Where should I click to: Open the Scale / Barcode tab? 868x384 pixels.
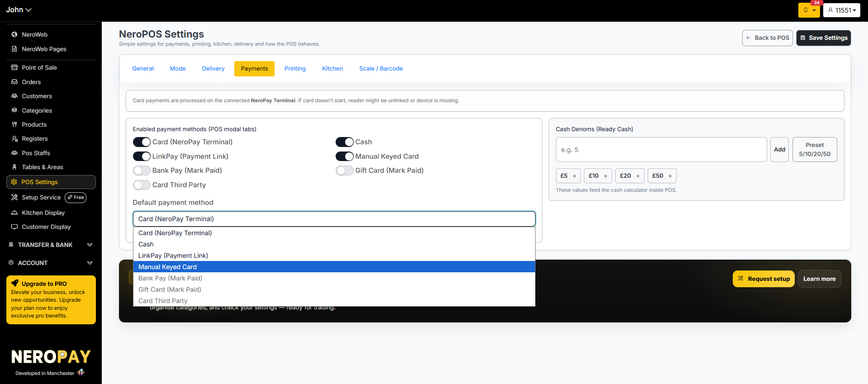tap(381, 69)
